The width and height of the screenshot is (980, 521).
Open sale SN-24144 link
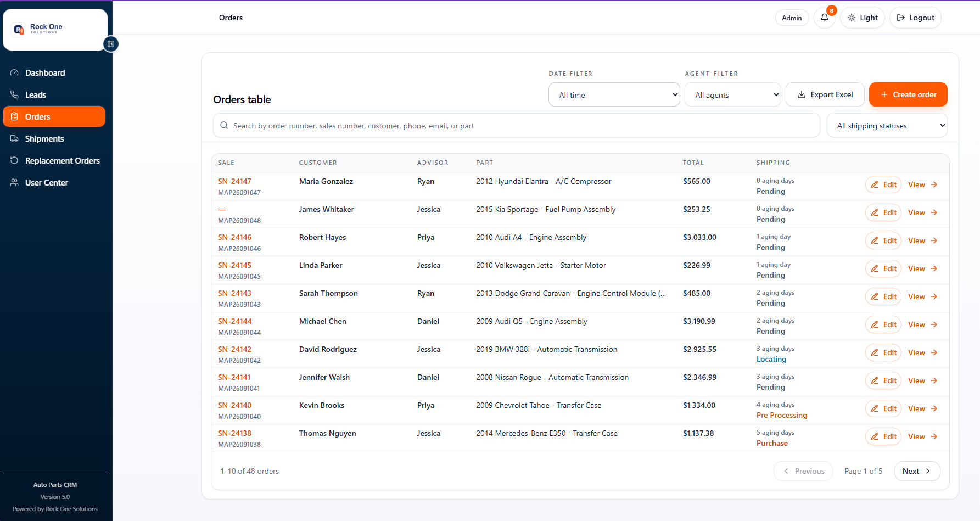[234, 321]
